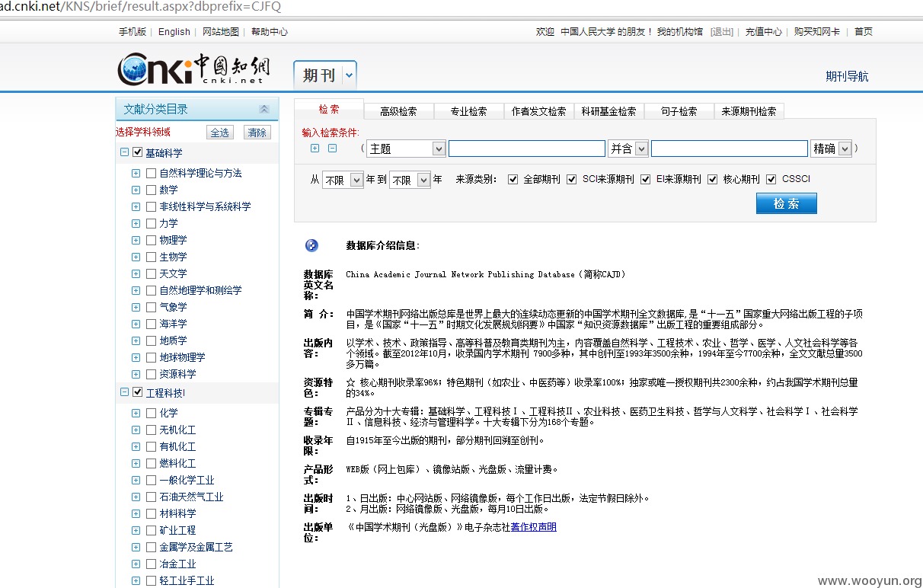Open the 我的机构馆 link
This screenshot has height=588, width=923.
click(x=680, y=32)
